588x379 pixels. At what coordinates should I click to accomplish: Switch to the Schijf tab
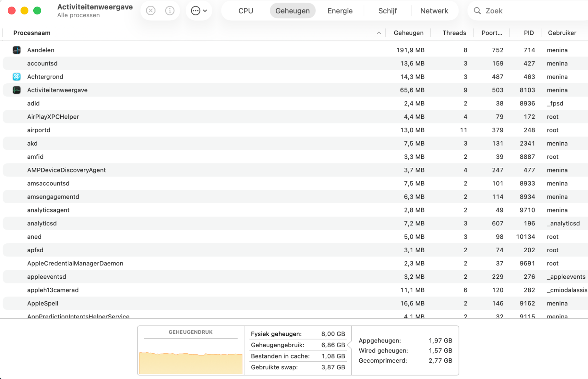click(387, 11)
